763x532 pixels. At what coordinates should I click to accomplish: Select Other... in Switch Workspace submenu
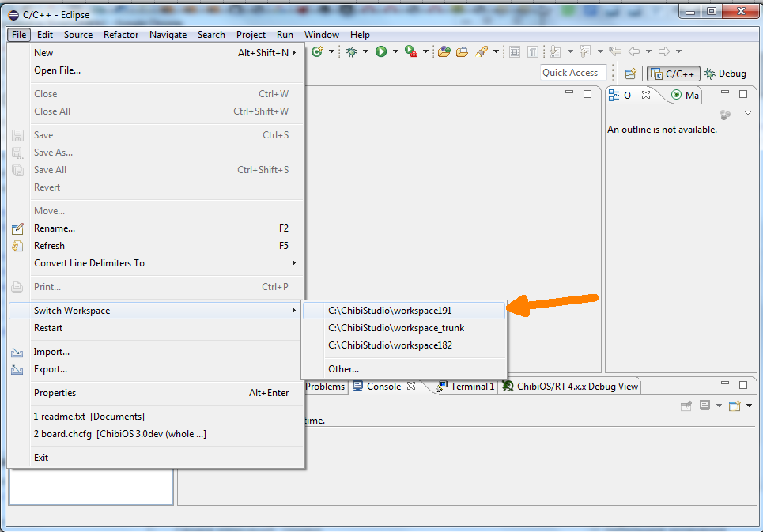[x=343, y=369]
